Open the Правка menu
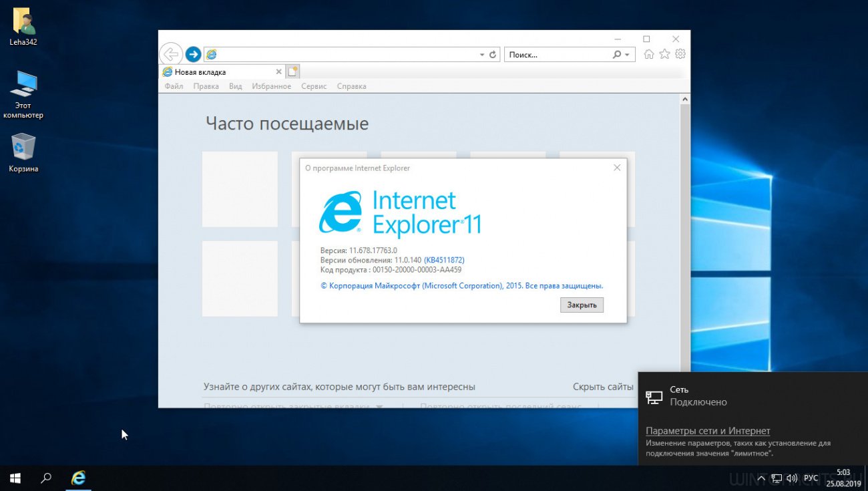Viewport: 868px width, 491px height. [206, 86]
